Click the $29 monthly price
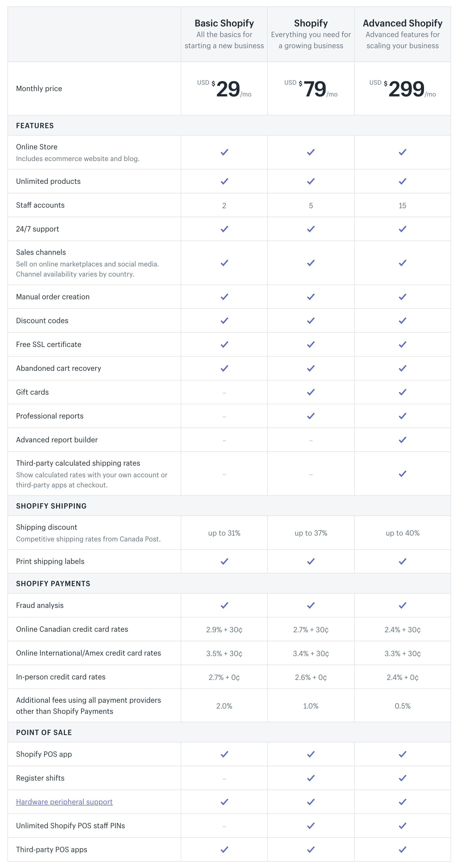The width and height of the screenshot is (458, 868). [224, 89]
